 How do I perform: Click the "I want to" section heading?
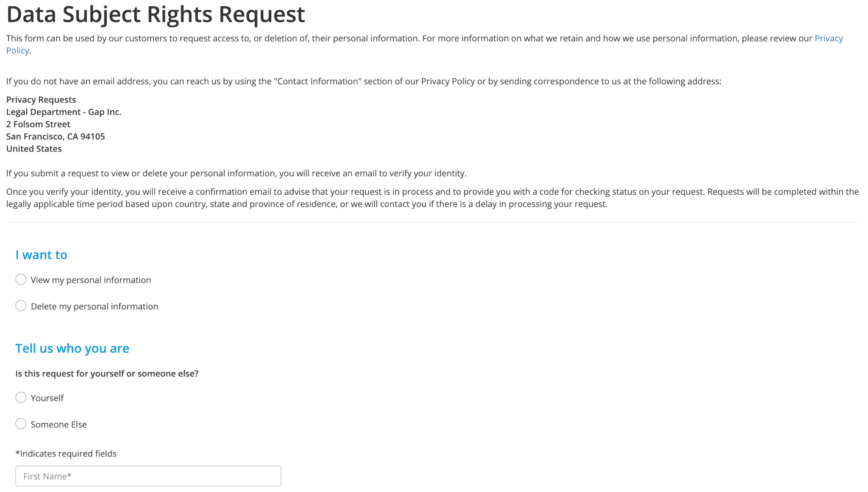pyautogui.click(x=41, y=254)
